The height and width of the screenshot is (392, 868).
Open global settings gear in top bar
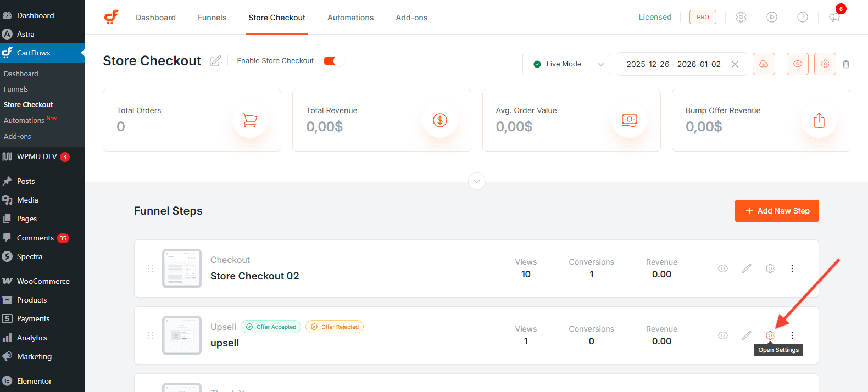pyautogui.click(x=741, y=17)
